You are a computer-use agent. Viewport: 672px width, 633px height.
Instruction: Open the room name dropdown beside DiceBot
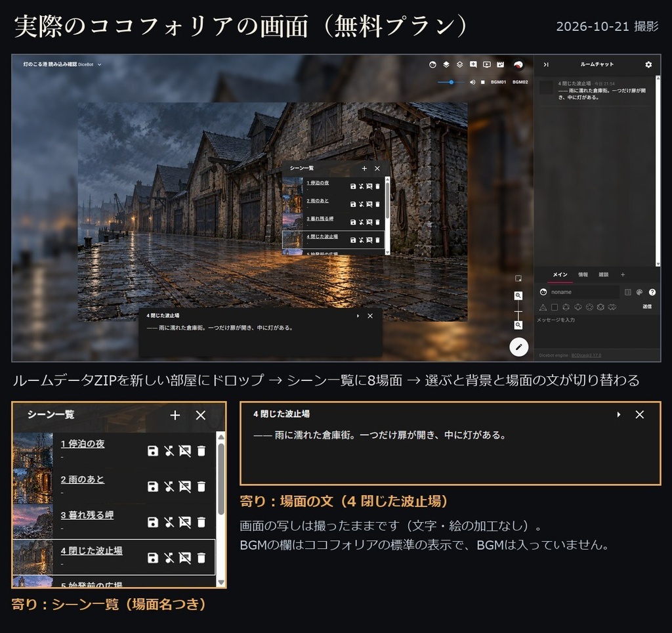[x=100, y=65]
